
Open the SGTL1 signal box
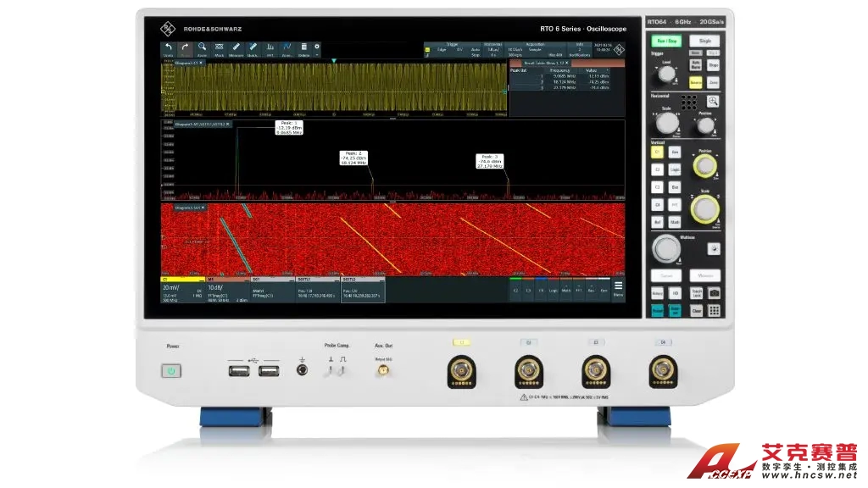[x=317, y=291]
